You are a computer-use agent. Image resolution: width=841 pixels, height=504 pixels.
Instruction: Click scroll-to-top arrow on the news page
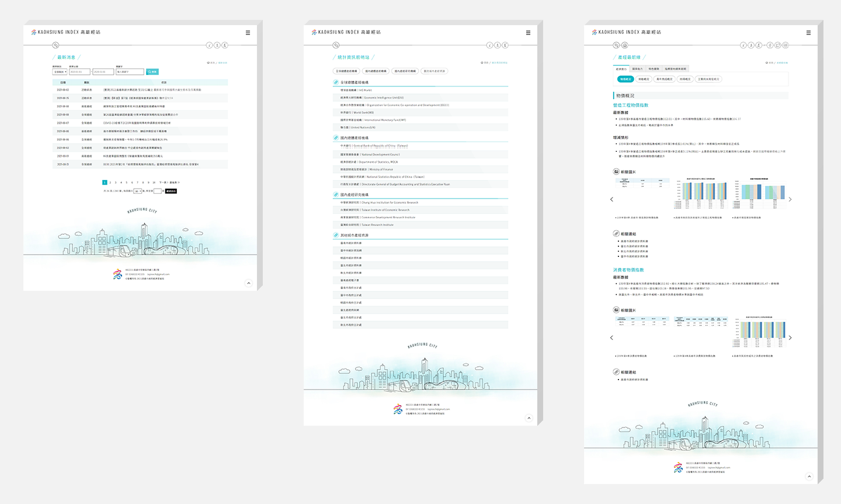[x=248, y=283]
